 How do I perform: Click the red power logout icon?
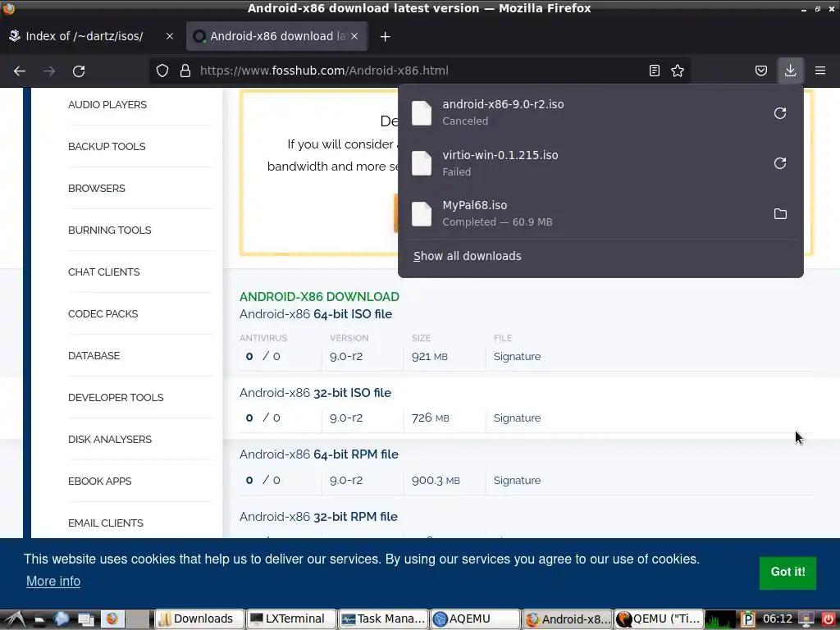pyautogui.click(x=829, y=619)
